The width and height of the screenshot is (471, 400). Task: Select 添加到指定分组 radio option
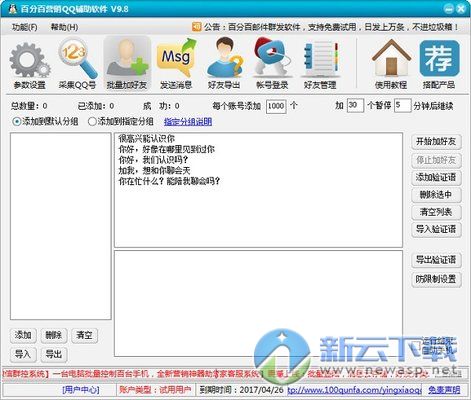point(120,121)
